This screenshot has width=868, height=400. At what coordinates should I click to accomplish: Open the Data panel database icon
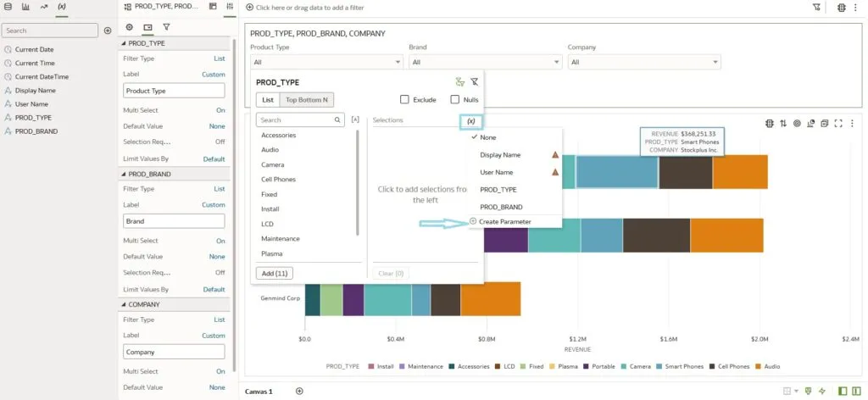pyautogui.click(x=8, y=7)
